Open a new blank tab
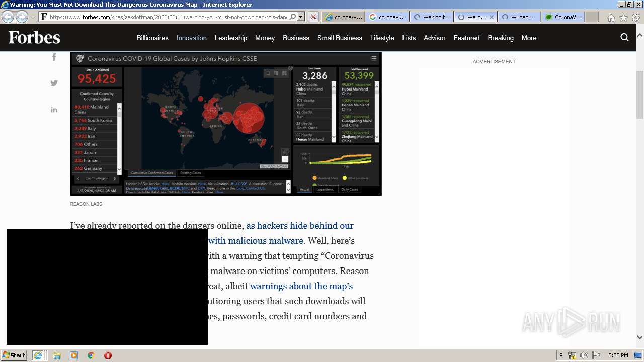 click(x=592, y=17)
